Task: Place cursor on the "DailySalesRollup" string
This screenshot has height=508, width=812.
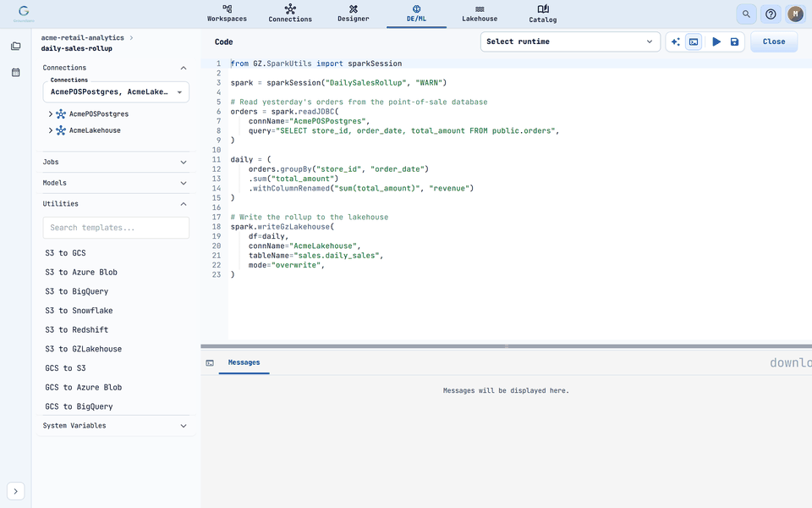Action: point(365,82)
